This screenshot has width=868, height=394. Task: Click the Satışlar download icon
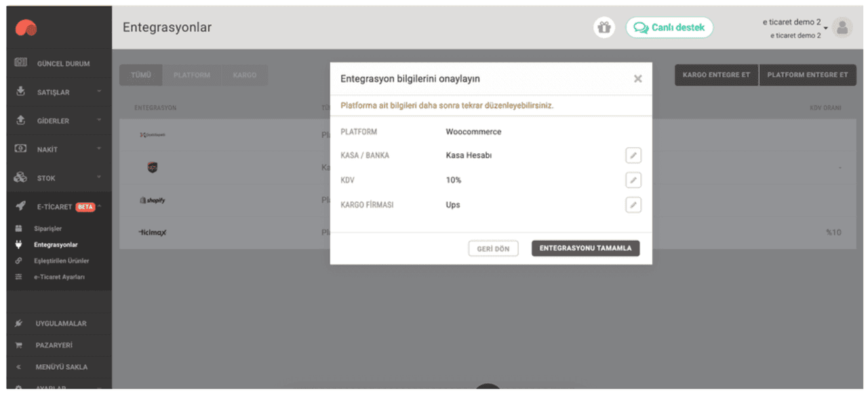point(20,92)
